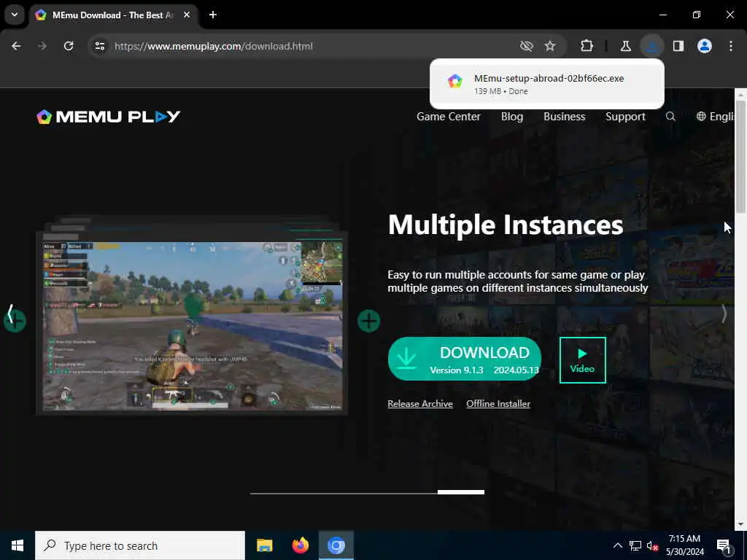Toggle the downloads tray icon
Screen dimensions: 747x560
pyautogui.click(x=651, y=46)
